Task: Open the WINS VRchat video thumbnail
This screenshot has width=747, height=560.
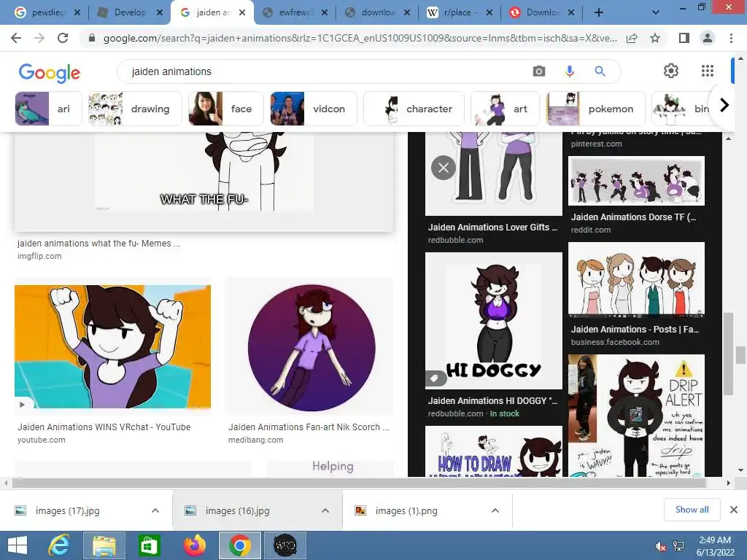Action: pyautogui.click(x=112, y=346)
